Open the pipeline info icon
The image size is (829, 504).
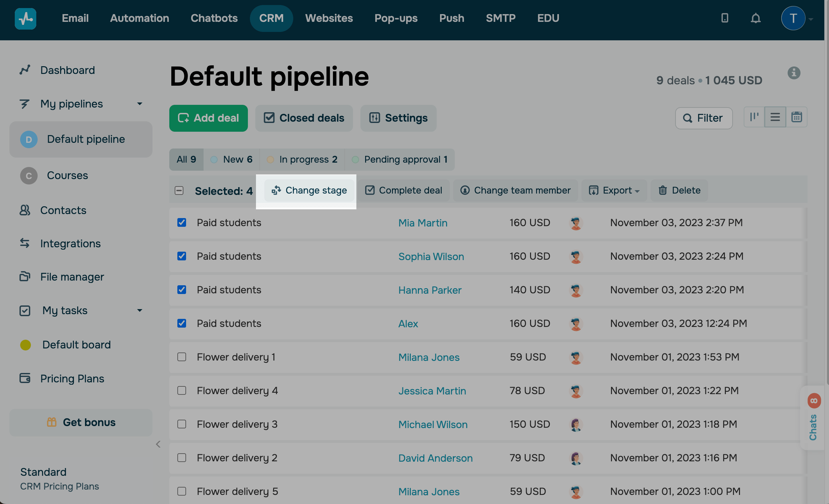794,73
